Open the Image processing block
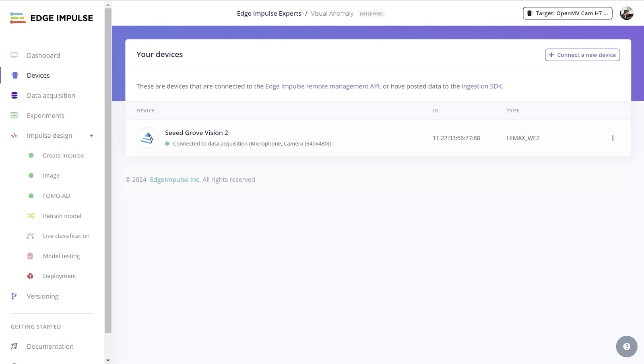Viewport: 644px width, 364px height. tap(51, 176)
